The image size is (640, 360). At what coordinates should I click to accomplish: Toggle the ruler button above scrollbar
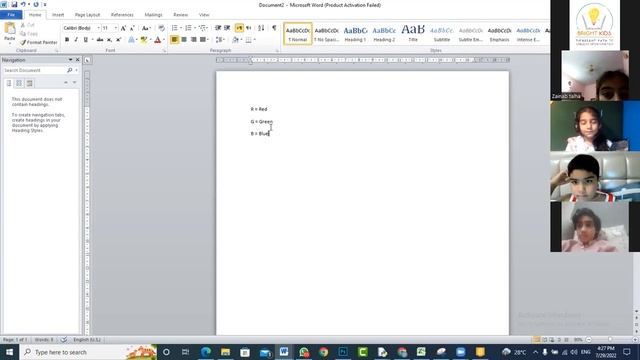point(88,60)
